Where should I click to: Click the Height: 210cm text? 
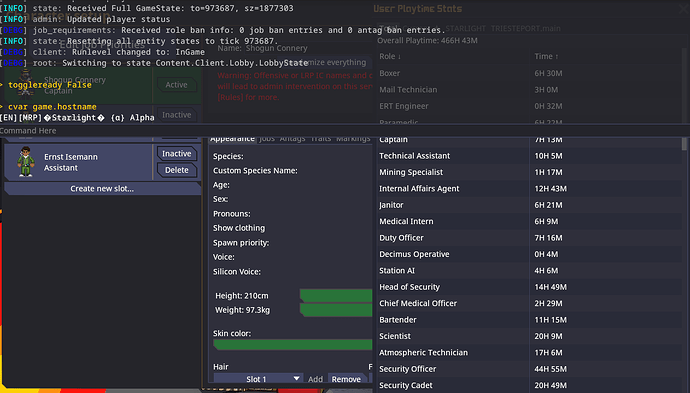point(242,296)
